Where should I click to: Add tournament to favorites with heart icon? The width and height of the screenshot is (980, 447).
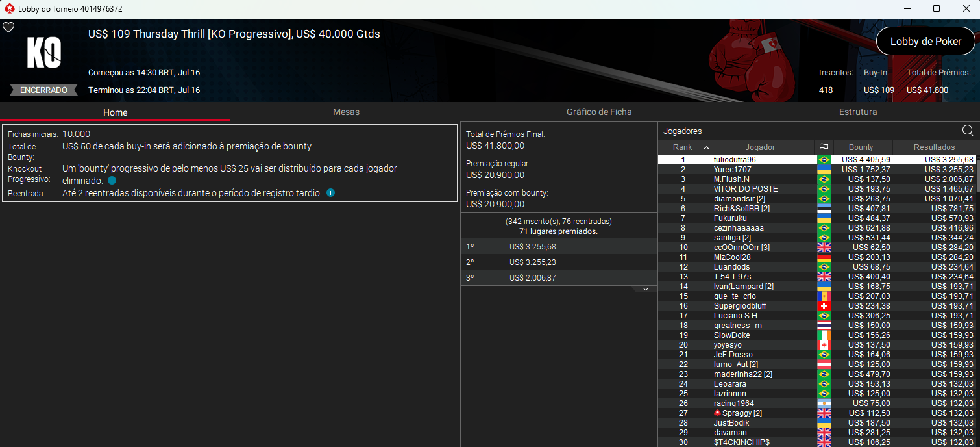[x=8, y=27]
